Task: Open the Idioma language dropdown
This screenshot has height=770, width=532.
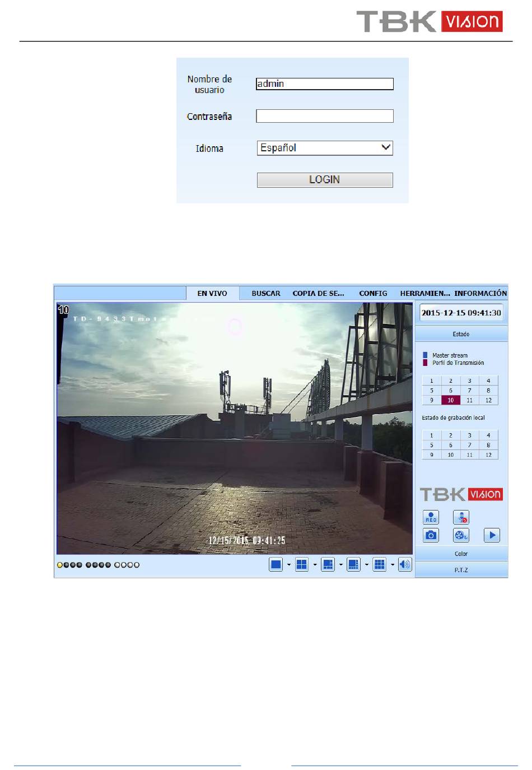Action: click(x=325, y=148)
